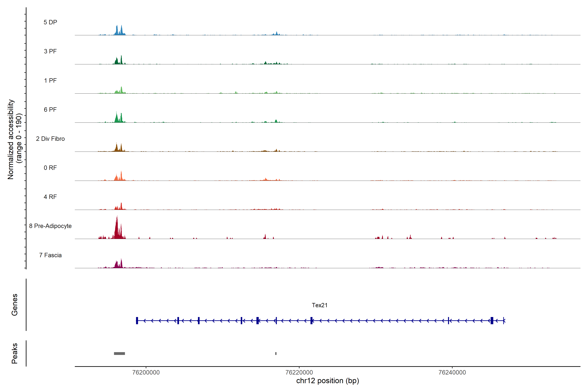Click the 76200000 axis tick label
The height and width of the screenshot is (392, 588).
(x=146, y=372)
